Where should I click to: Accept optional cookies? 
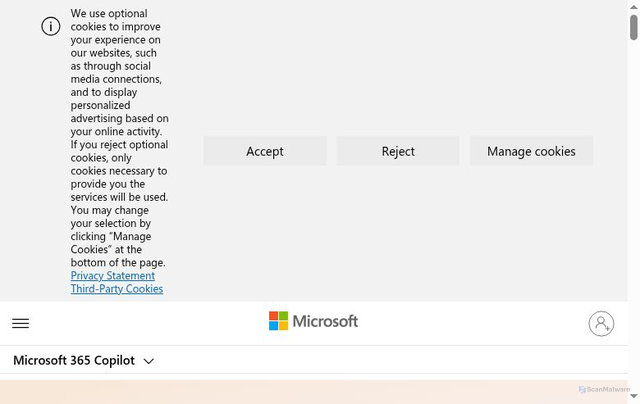pyautogui.click(x=265, y=151)
